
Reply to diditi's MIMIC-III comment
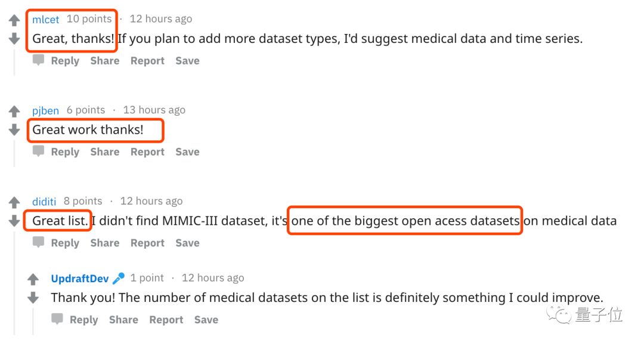[64, 243]
